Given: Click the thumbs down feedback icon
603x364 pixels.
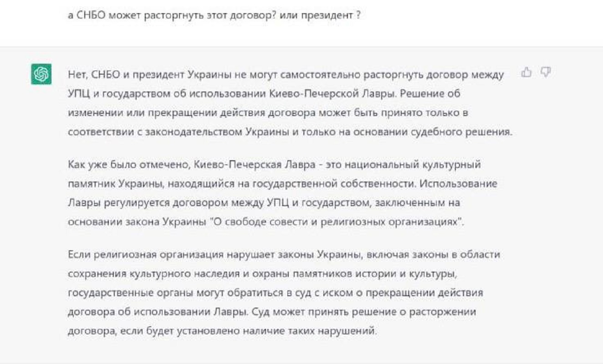Looking at the screenshot, I should 546,72.
